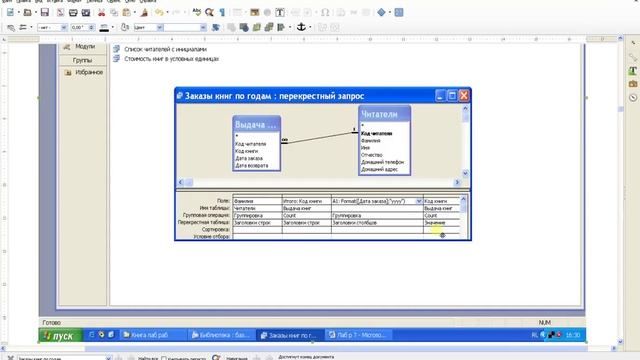Undo the last action

159,13
